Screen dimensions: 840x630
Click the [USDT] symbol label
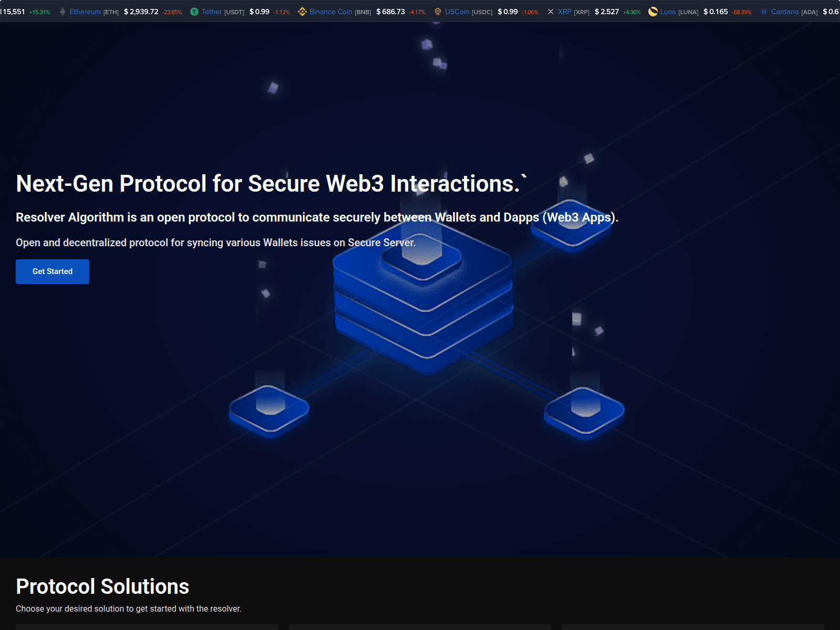pyautogui.click(x=234, y=12)
